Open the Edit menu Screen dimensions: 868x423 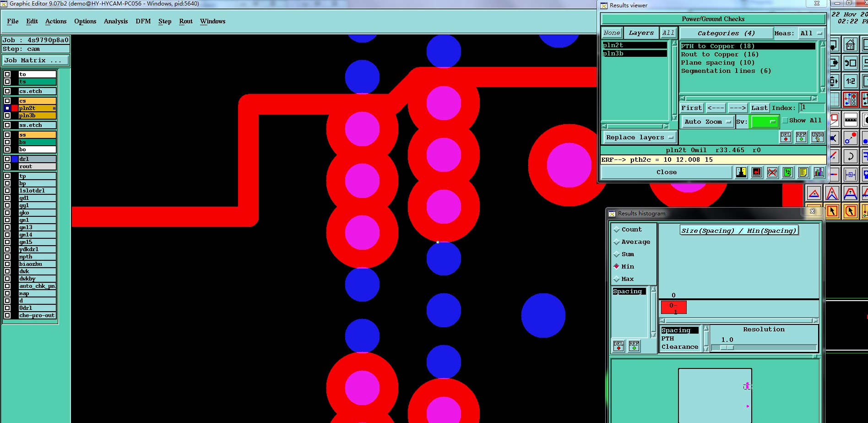click(32, 21)
